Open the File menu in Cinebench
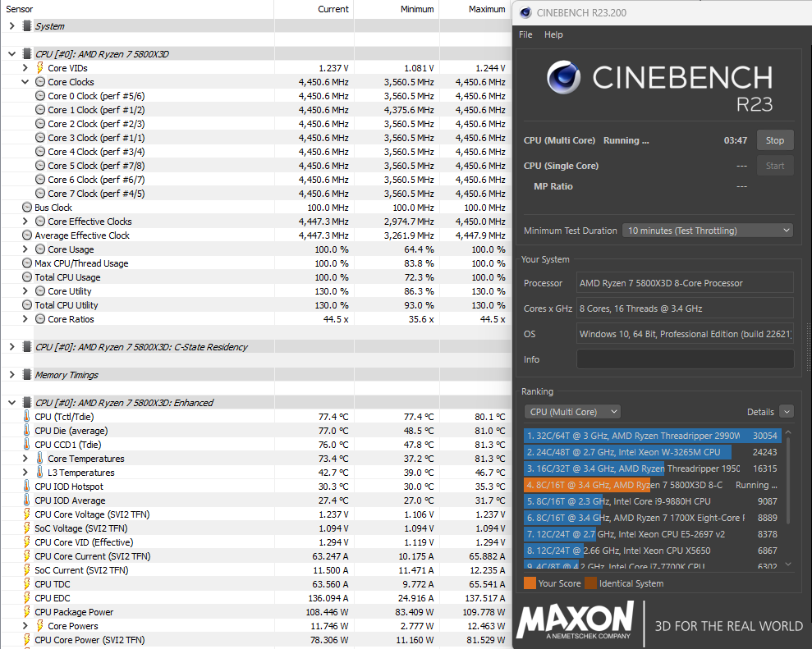 (525, 34)
